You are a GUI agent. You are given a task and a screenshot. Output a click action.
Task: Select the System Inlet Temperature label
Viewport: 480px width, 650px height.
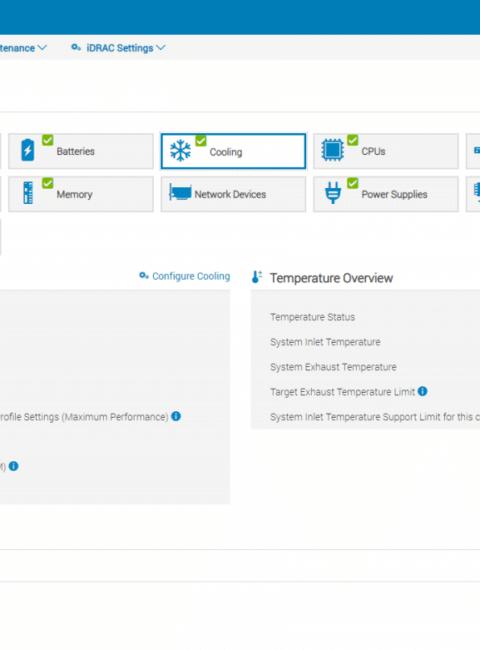[325, 342]
